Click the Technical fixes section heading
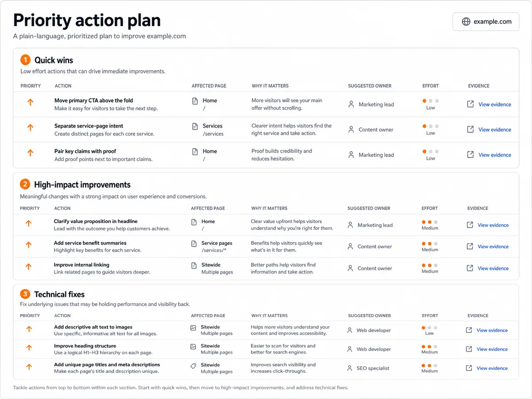 pyautogui.click(x=59, y=294)
